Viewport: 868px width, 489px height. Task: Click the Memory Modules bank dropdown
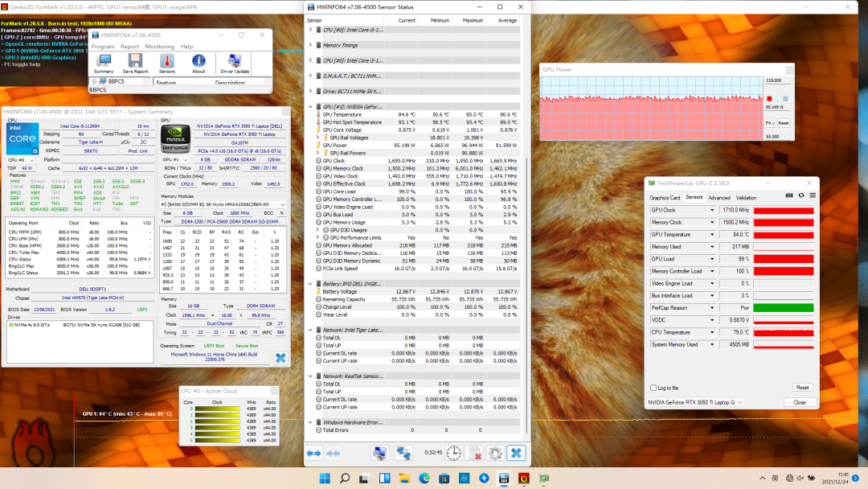pyautogui.click(x=223, y=204)
